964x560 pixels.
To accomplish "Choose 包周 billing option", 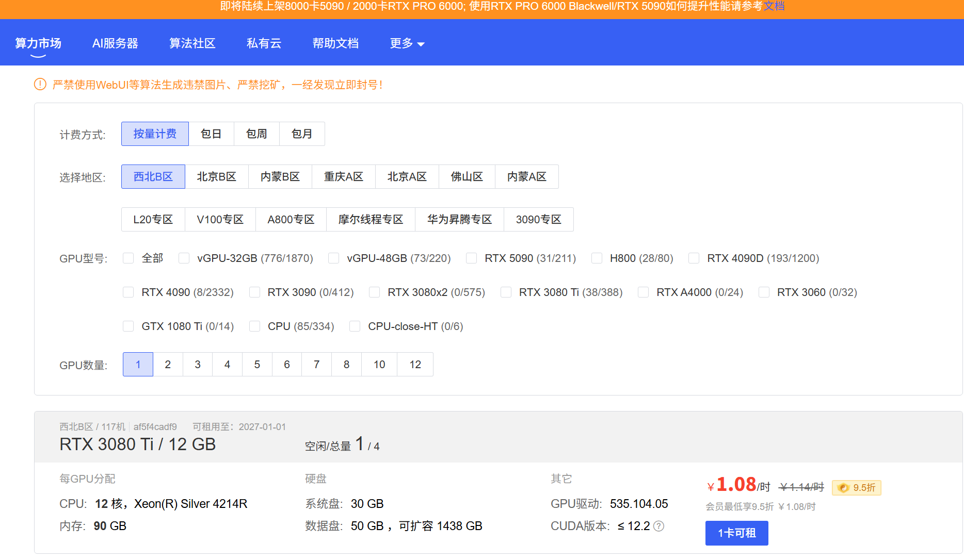I will click(x=256, y=134).
